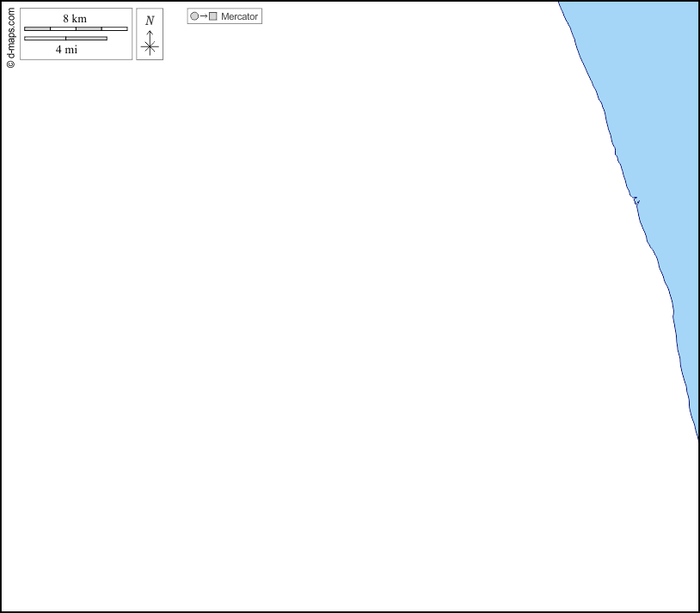The image size is (700, 613).
Task: Click the 4 mi scale label
Action: coord(66,50)
